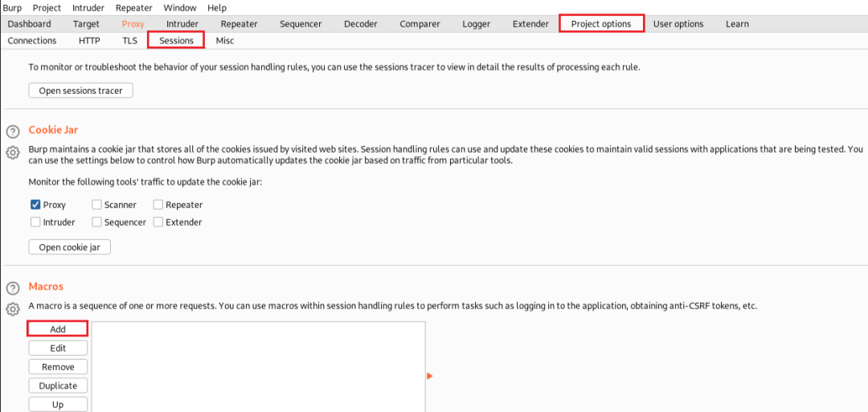
Task: Open the Help menu
Action: pos(217,8)
